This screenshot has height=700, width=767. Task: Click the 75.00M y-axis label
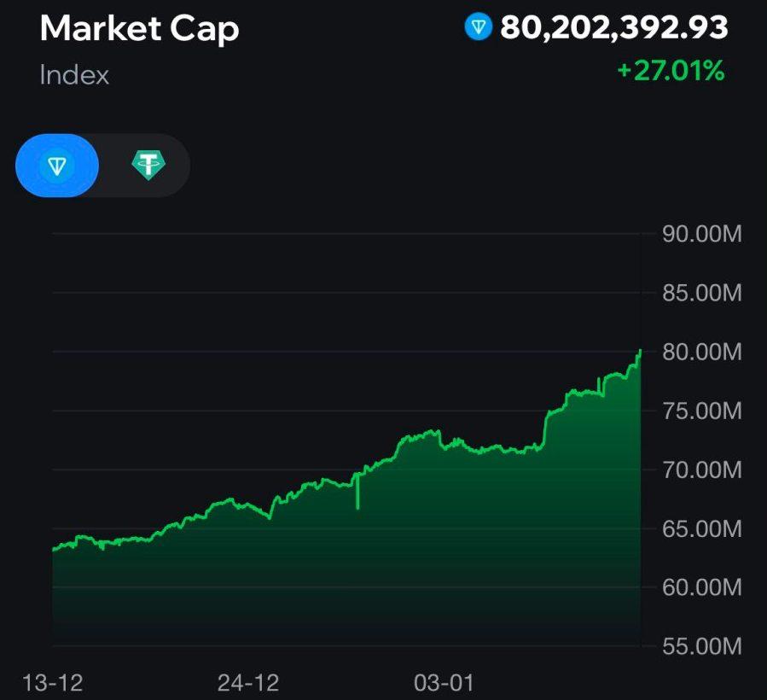coord(702,411)
